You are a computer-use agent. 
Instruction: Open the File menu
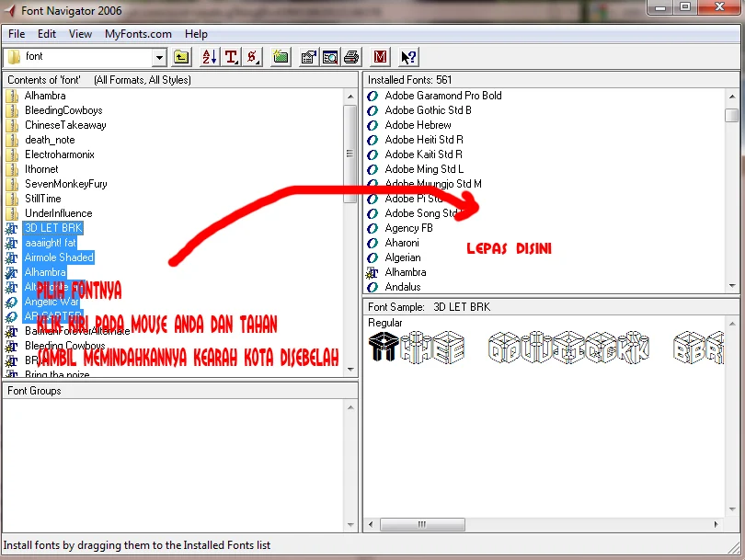(x=17, y=34)
